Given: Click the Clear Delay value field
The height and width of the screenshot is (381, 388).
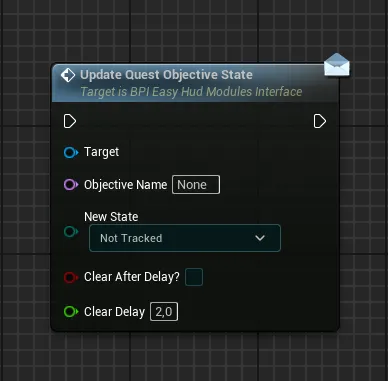Looking at the screenshot, I should [x=164, y=312].
